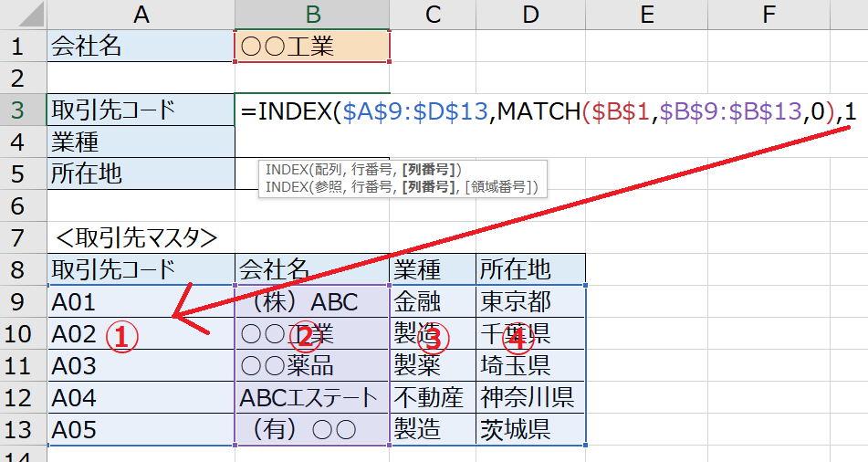Click cell A3 labeled 取引先コード

[141, 110]
